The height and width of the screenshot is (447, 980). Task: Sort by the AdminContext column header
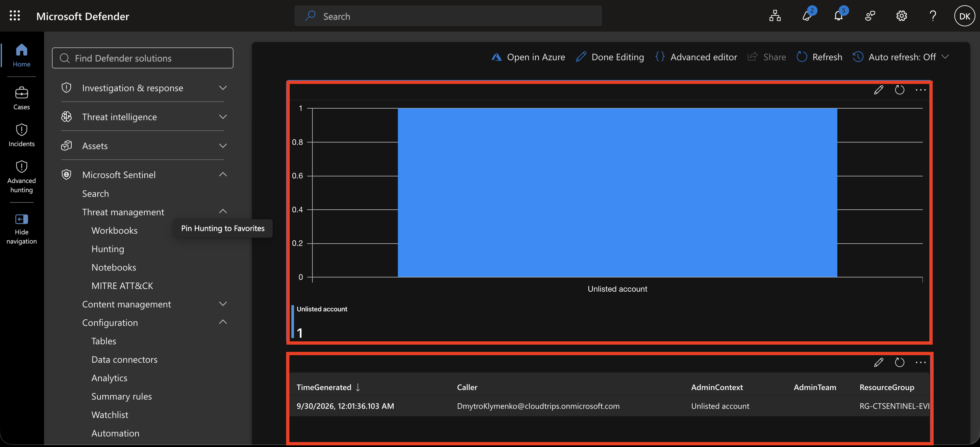(717, 387)
